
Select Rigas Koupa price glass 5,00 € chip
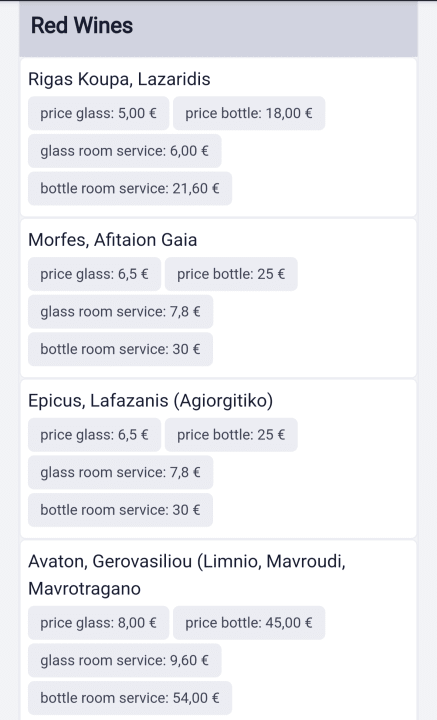[98, 113]
